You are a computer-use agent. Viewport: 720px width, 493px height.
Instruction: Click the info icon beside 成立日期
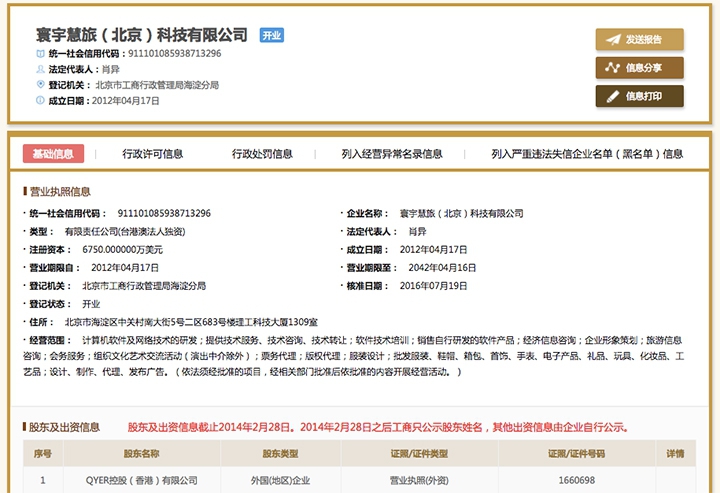[x=40, y=100]
